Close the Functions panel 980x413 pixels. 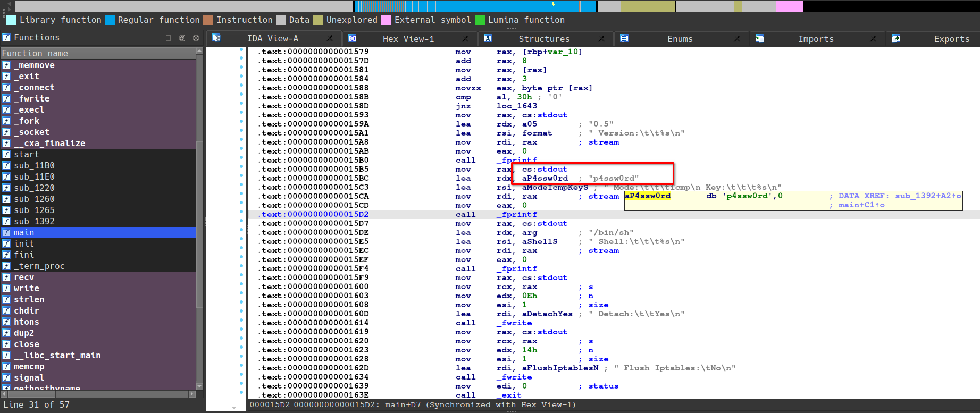(x=196, y=38)
